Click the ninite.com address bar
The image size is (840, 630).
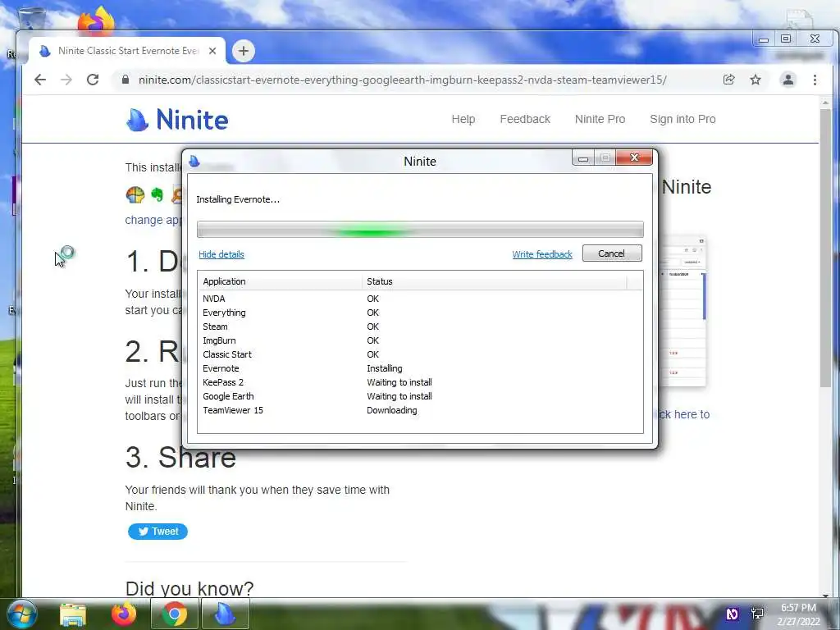point(402,80)
